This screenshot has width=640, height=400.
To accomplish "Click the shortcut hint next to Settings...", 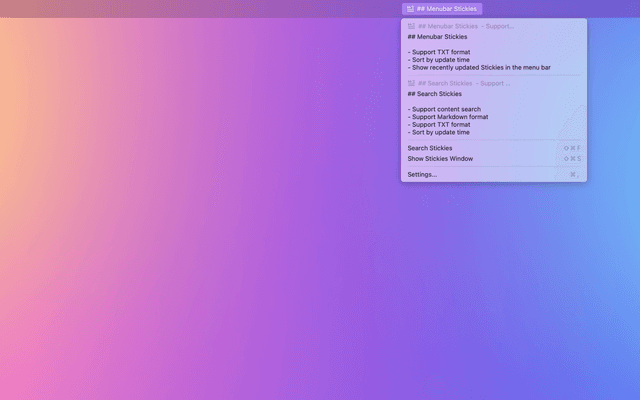I will point(574,174).
